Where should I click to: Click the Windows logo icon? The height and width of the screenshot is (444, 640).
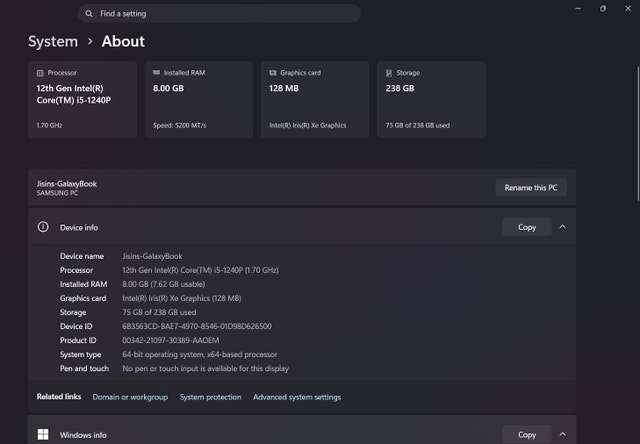point(43,434)
